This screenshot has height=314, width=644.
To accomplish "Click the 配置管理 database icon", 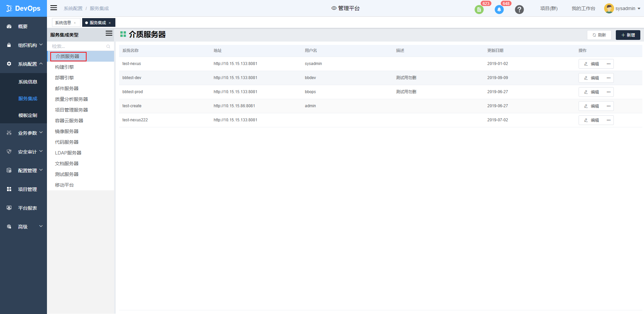I will (9, 170).
